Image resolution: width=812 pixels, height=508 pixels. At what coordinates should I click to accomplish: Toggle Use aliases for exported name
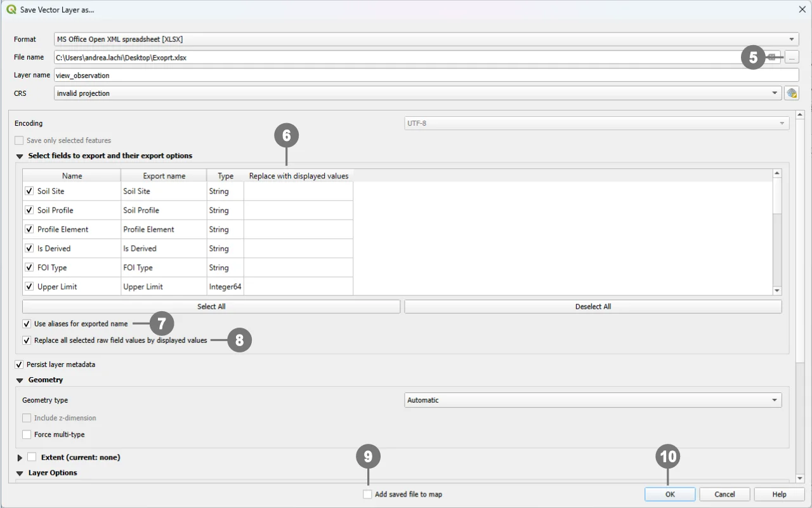tap(27, 324)
